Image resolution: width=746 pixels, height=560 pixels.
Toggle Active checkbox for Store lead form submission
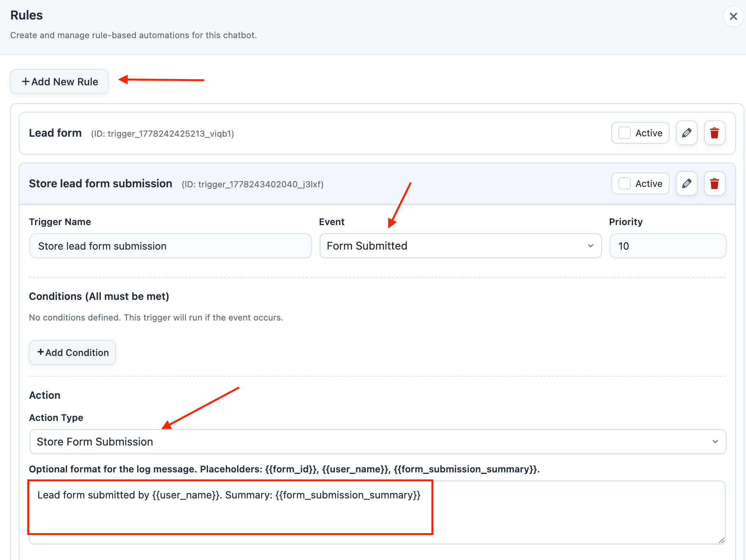(x=625, y=183)
